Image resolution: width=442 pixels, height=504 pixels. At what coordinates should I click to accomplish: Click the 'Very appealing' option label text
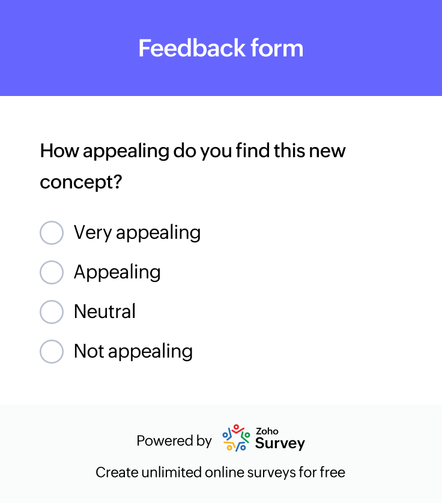(137, 233)
